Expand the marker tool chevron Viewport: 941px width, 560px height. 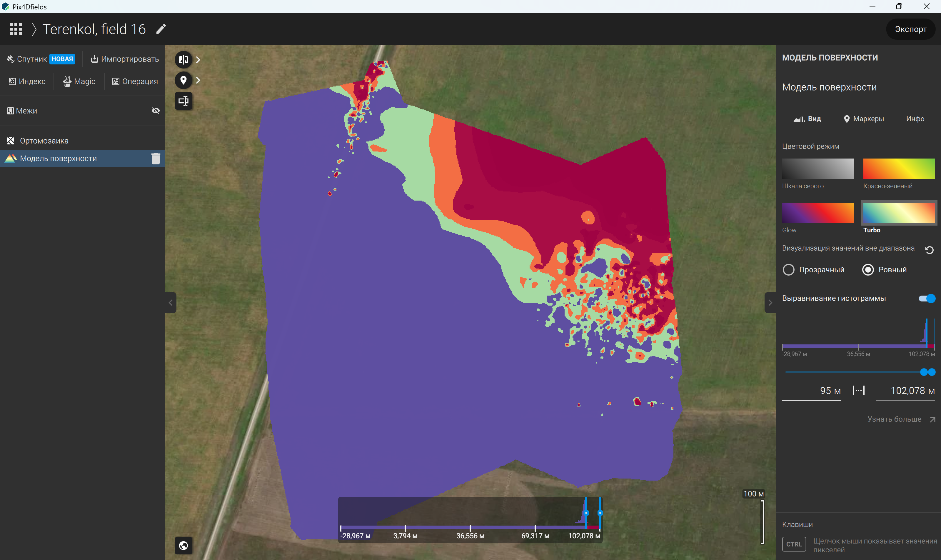click(198, 80)
